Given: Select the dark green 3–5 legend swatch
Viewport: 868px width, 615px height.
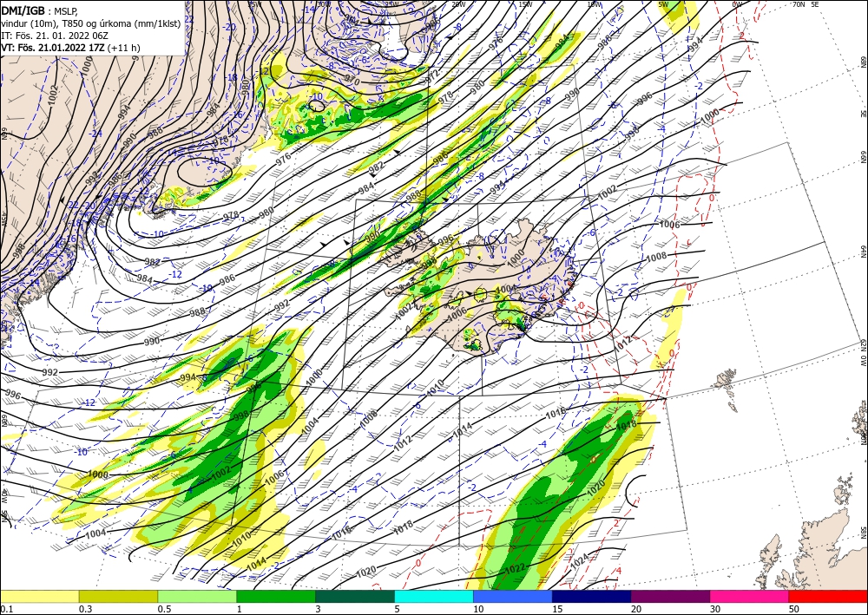Looking at the screenshot, I should tap(355, 596).
